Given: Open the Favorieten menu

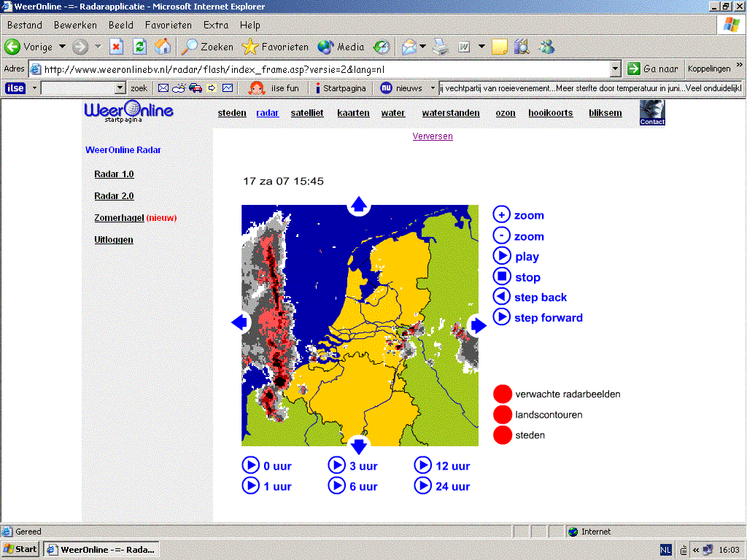Looking at the screenshot, I should click(x=168, y=25).
